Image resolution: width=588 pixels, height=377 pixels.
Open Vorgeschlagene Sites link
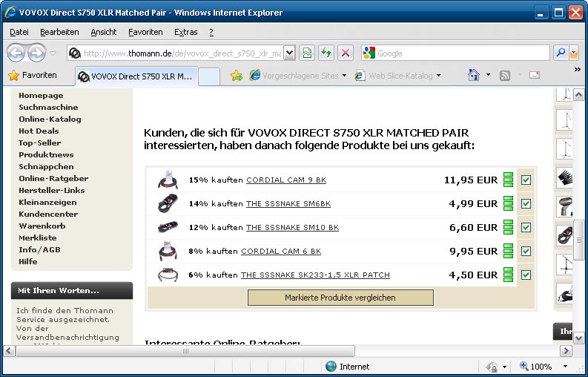click(298, 76)
